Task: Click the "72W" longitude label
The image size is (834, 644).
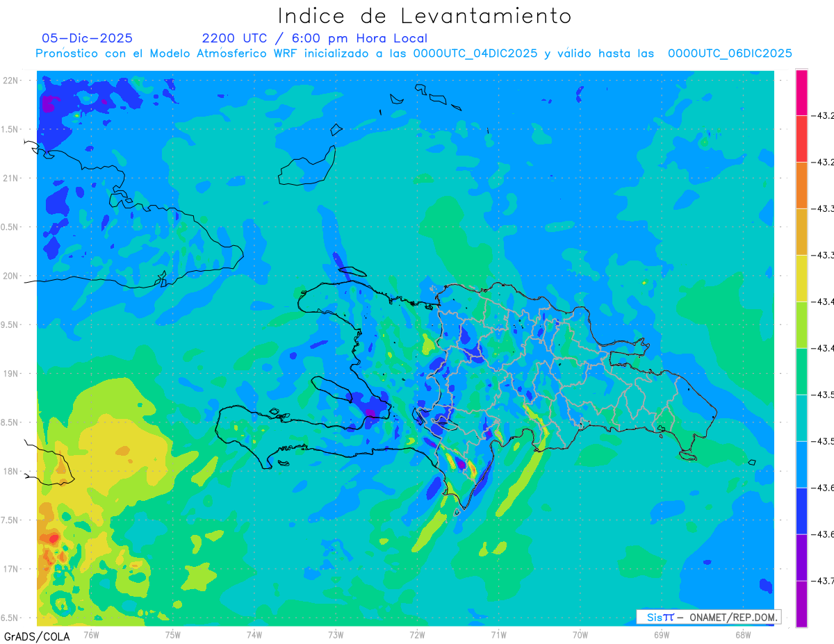Action: (417, 634)
